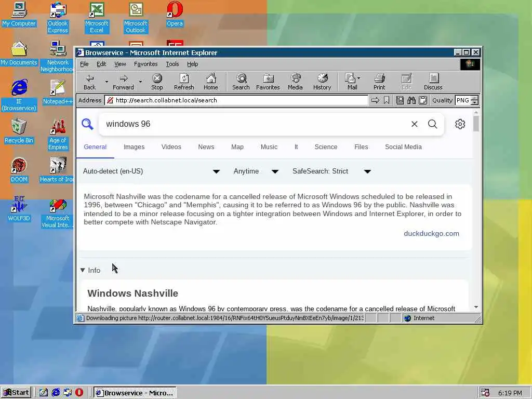Click the Forward toolbar button

click(x=123, y=82)
